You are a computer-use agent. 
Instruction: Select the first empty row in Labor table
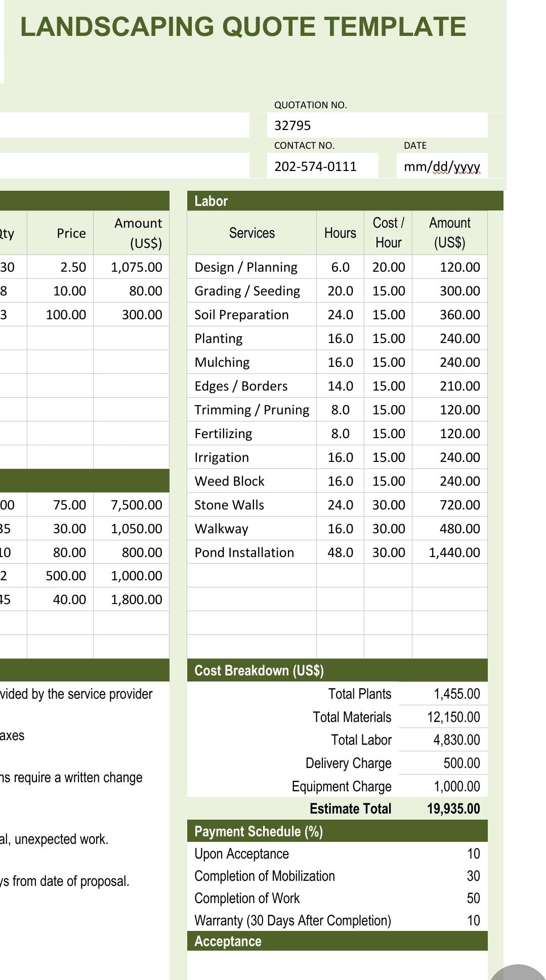pyautogui.click(x=338, y=576)
